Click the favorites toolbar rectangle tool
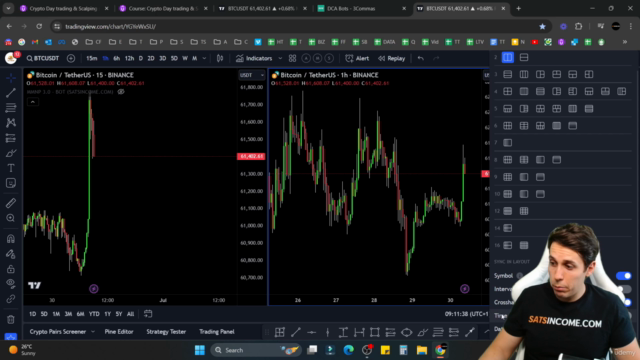The height and width of the screenshot is (360, 640). (x=375, y=332)
